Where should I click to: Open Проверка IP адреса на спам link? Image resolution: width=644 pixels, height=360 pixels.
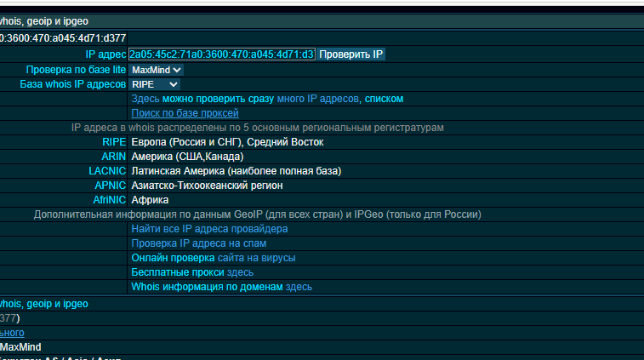click(199, 243)
